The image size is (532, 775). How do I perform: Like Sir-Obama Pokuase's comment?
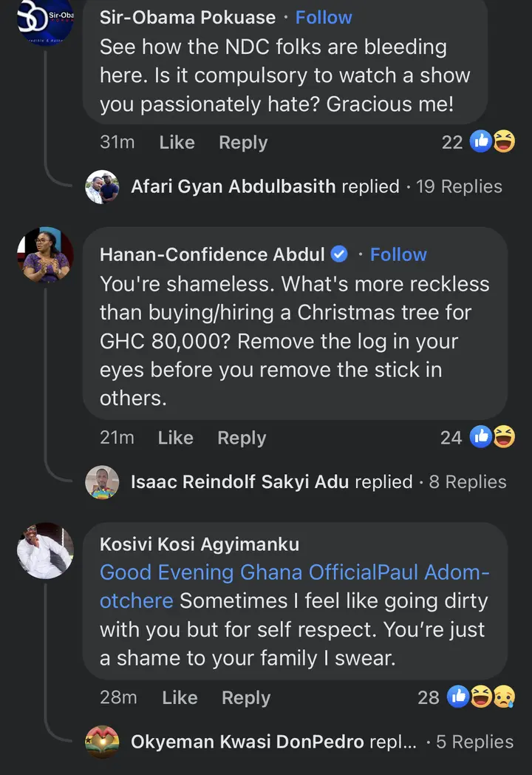tap(177, 142)
